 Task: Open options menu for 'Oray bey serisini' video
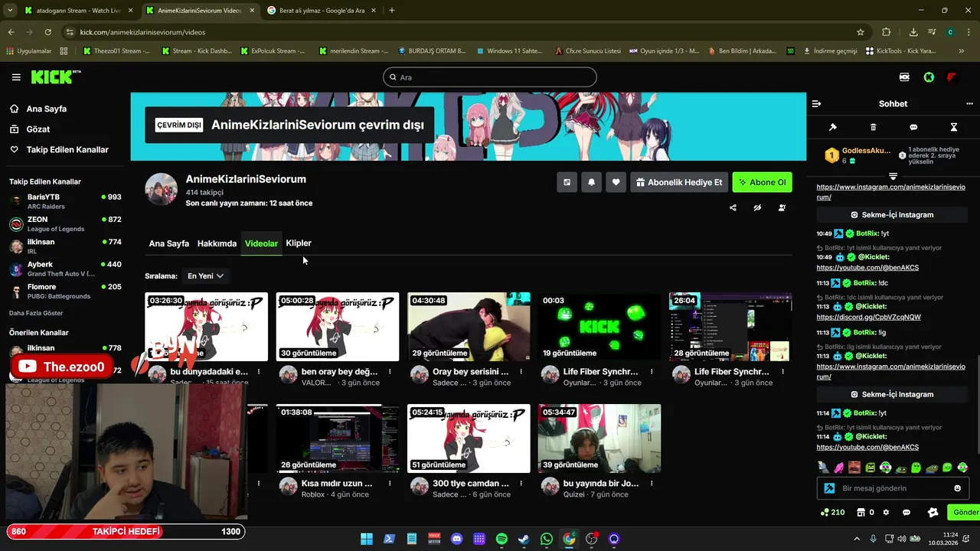521,372
